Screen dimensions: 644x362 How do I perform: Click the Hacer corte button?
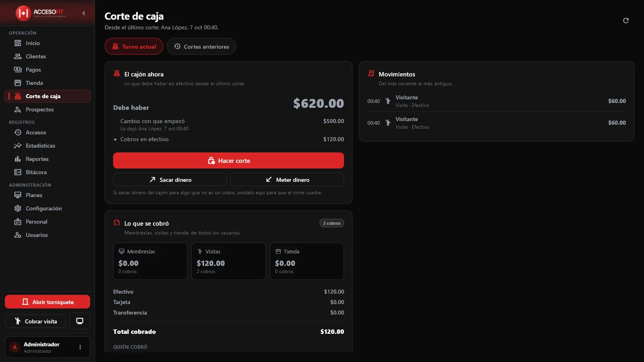click(228, 160)
